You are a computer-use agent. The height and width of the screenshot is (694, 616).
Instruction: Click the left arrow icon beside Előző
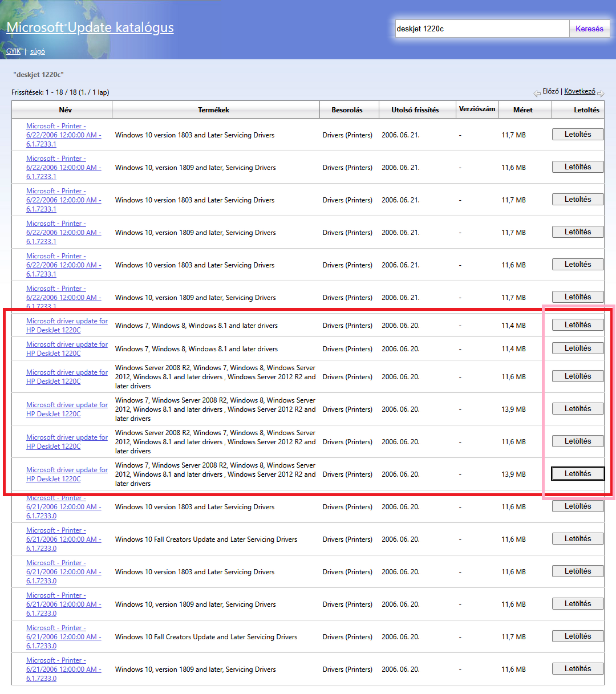pos(537,93)
